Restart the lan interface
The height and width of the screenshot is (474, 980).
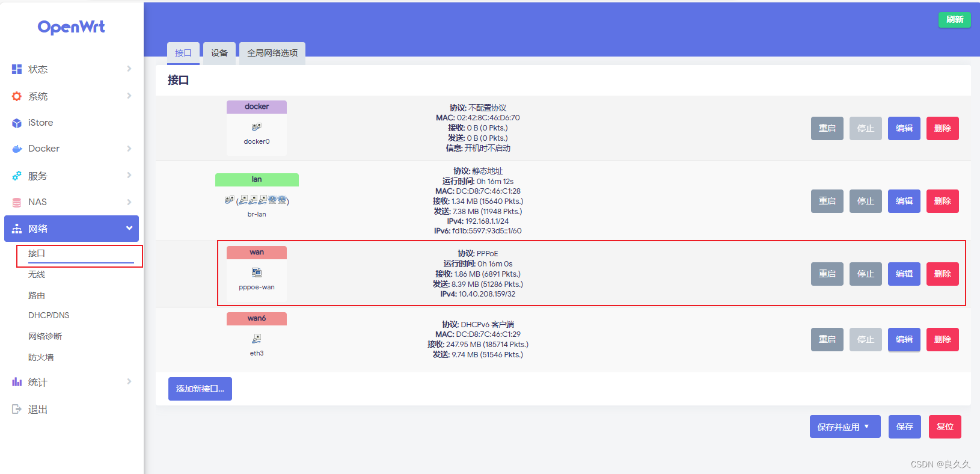tap(827, 201)
